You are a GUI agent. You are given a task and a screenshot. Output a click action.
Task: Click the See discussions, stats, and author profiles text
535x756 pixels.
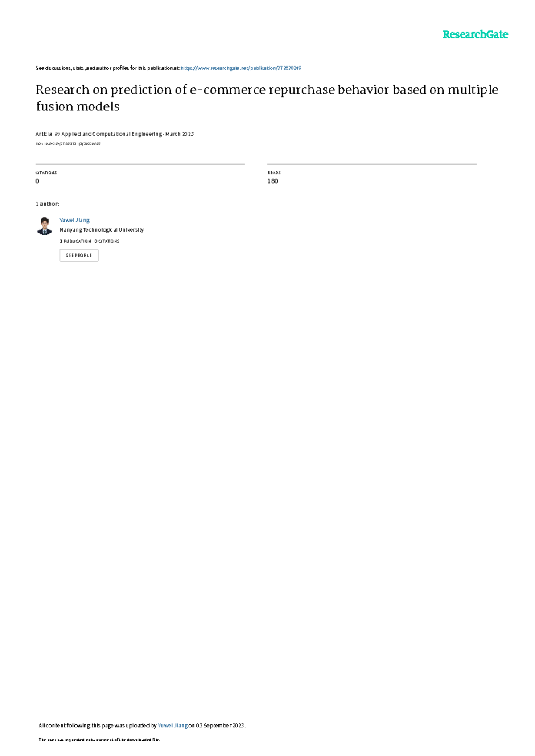[x=107, y=68]
